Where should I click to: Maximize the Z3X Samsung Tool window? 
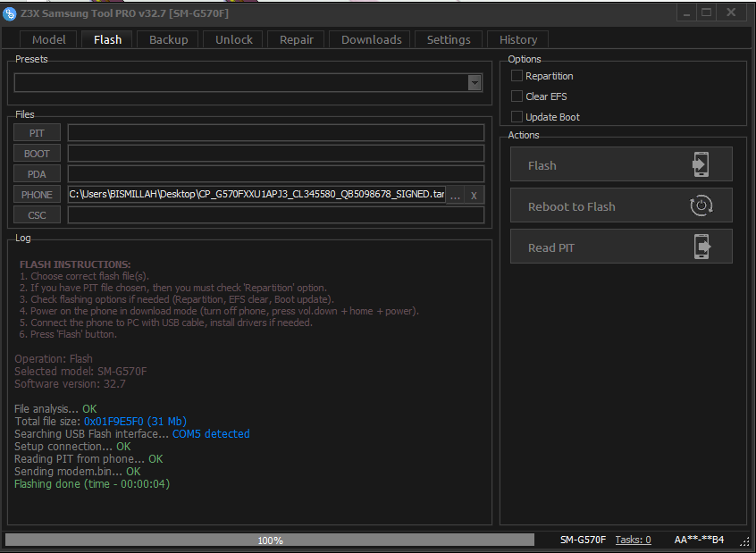tap(706, 13)
